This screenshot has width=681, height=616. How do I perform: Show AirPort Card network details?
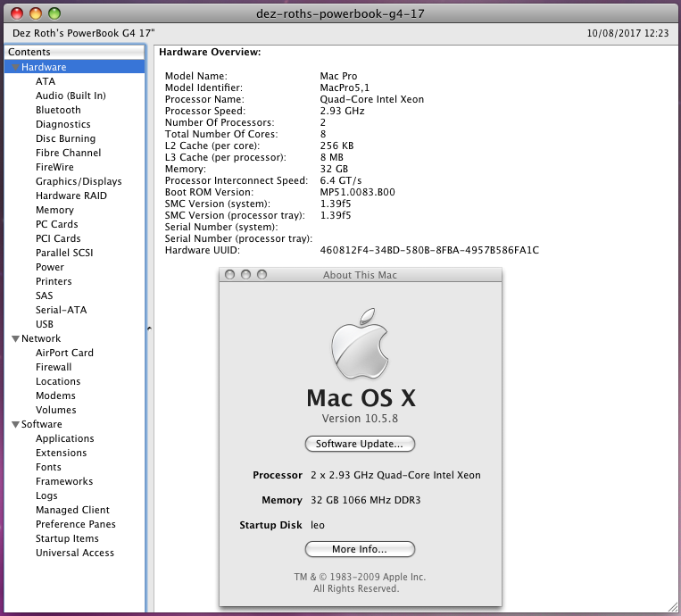tap(64, 353)
